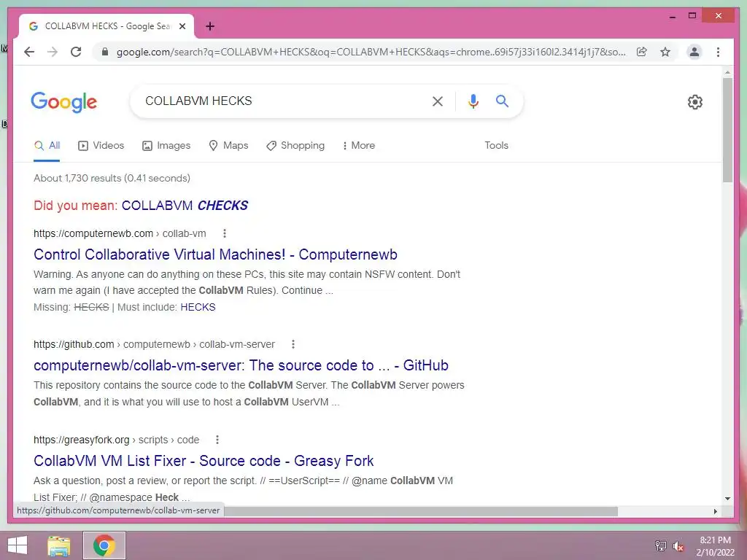
Task: Submit search with magnifier icon
Action: point(502,101)
